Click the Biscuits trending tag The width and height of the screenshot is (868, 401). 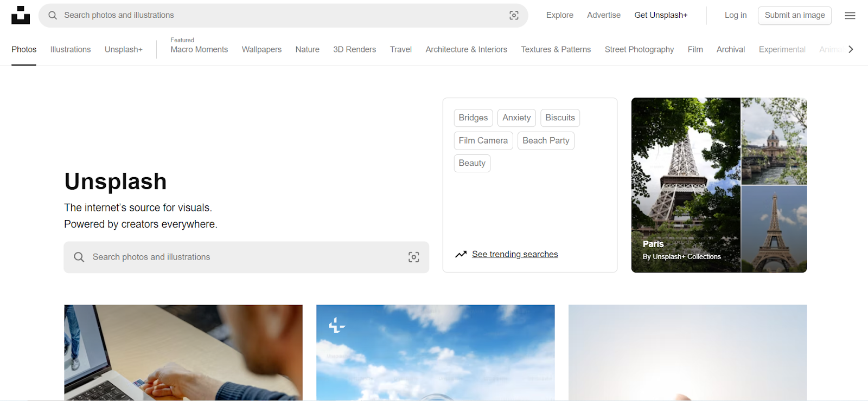pos(560,118)
